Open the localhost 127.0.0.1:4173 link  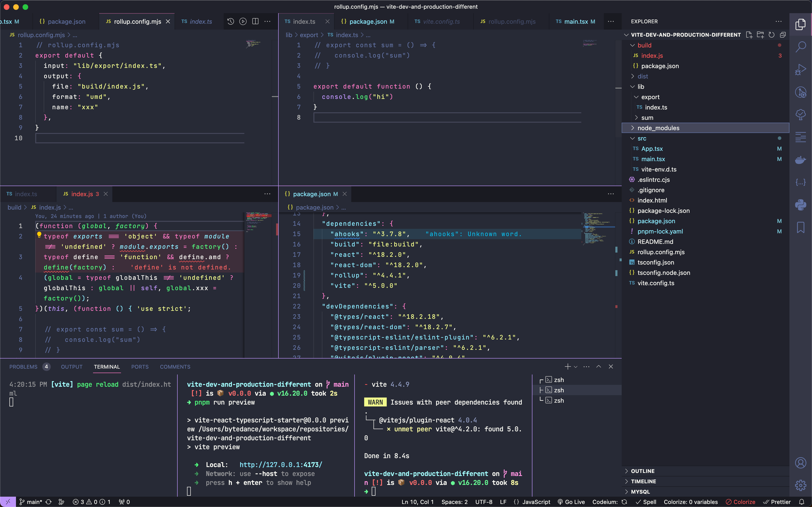[x=281, y=465]
